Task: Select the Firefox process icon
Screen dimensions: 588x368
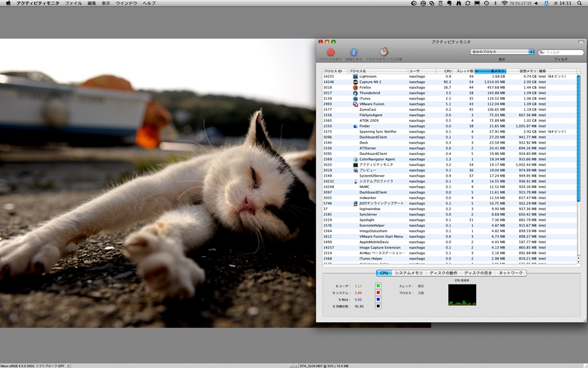Action: 355,87
